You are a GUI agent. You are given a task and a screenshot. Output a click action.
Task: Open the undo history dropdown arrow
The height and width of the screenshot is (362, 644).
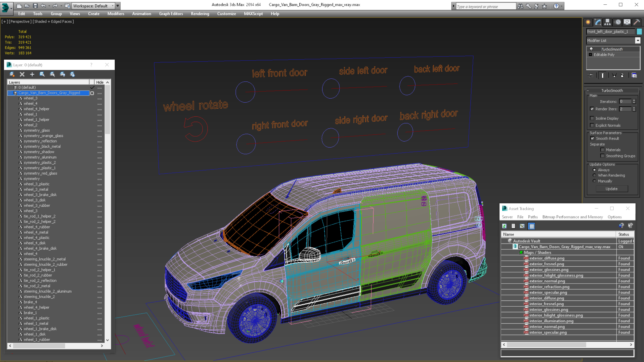click(x=49, y=6)
